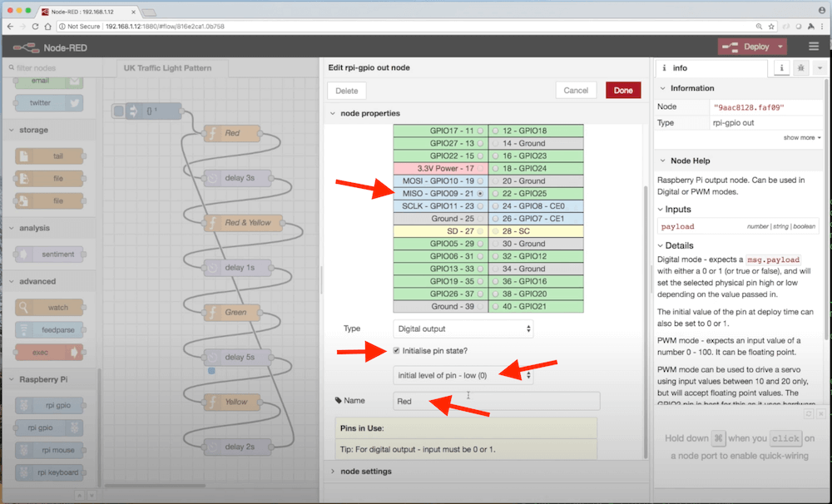The height and width of the screenshot is (504, 832).
Task: Refresh the tips box icon
Action: 809,413
